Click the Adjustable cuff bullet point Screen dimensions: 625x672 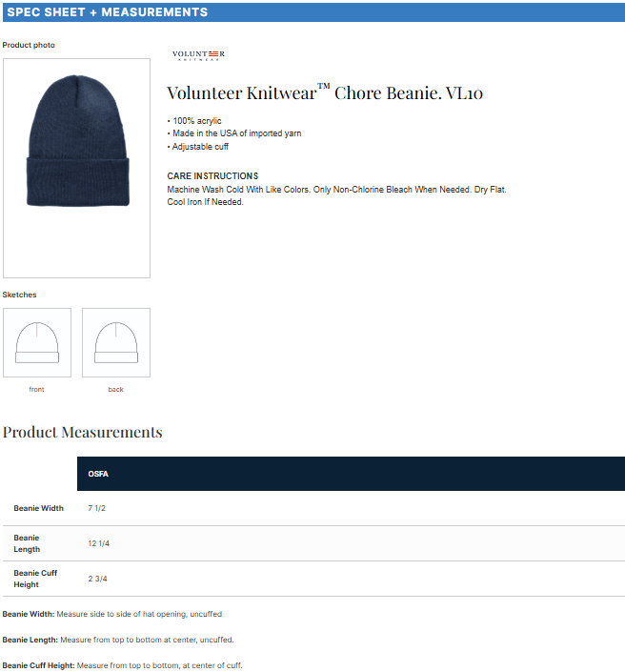click(198, 147)
